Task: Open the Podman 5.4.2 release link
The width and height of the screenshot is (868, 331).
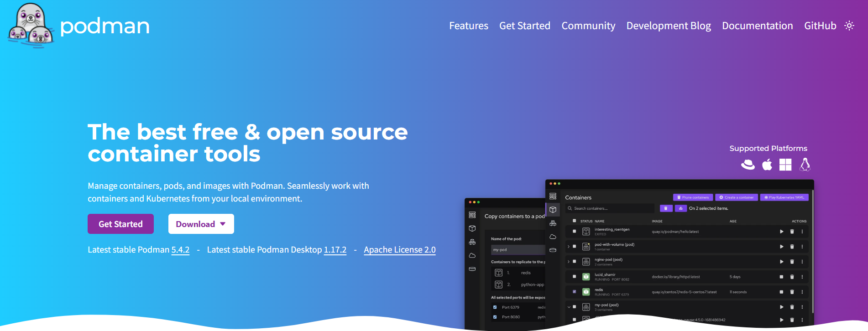Action: [x=180, y=250]
